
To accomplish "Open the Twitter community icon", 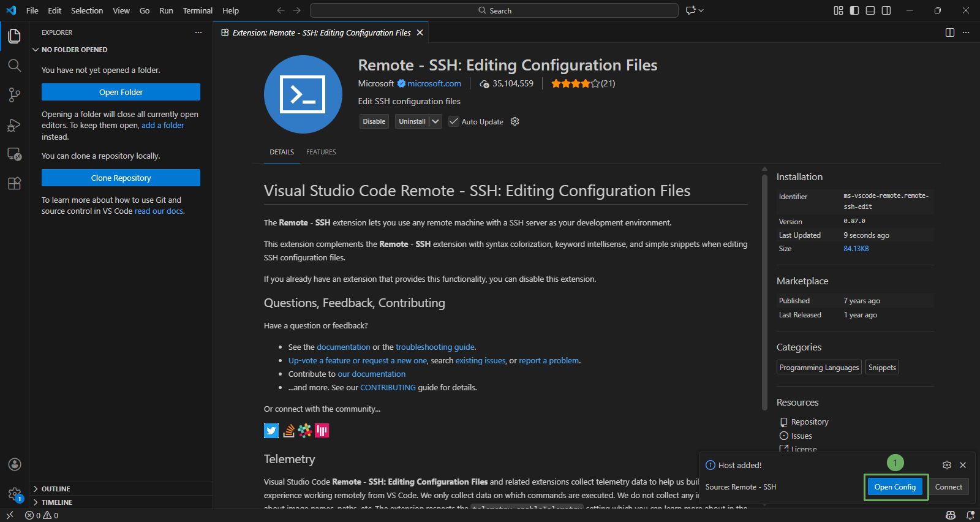I will 271,431.
